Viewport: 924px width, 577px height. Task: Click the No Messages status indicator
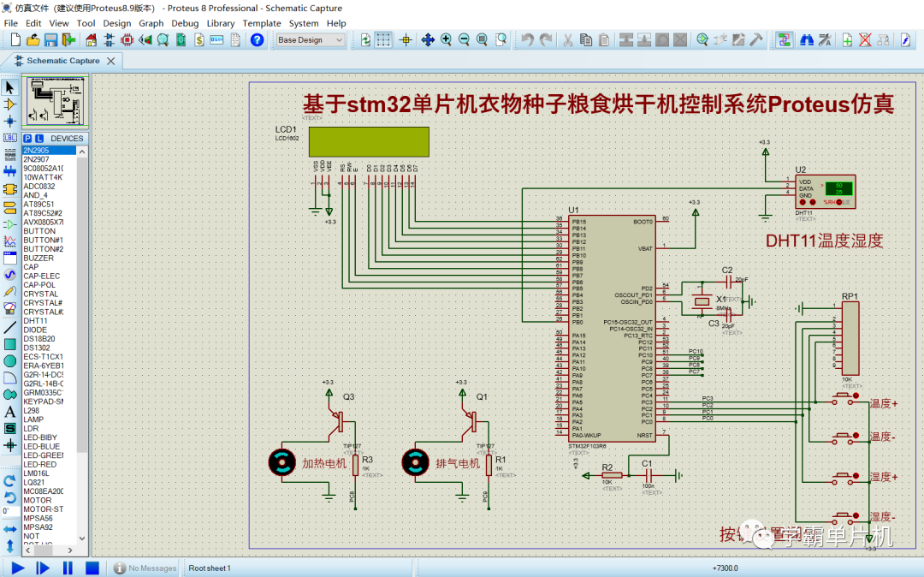click(x=145, y=568)
